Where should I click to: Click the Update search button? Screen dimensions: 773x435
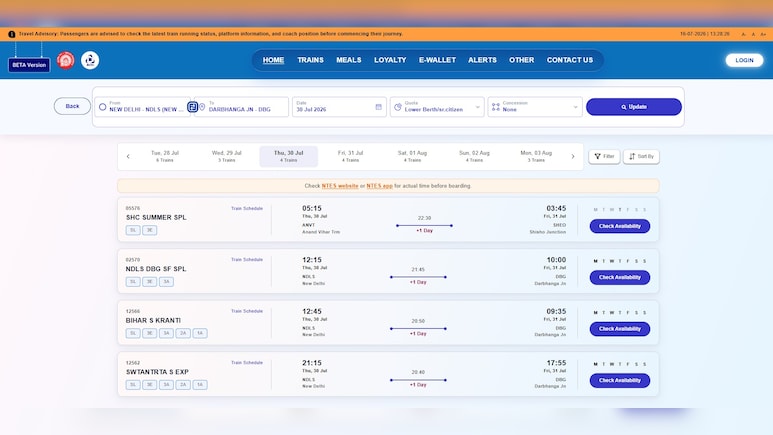pyautogui.click(x=633, y=107)
